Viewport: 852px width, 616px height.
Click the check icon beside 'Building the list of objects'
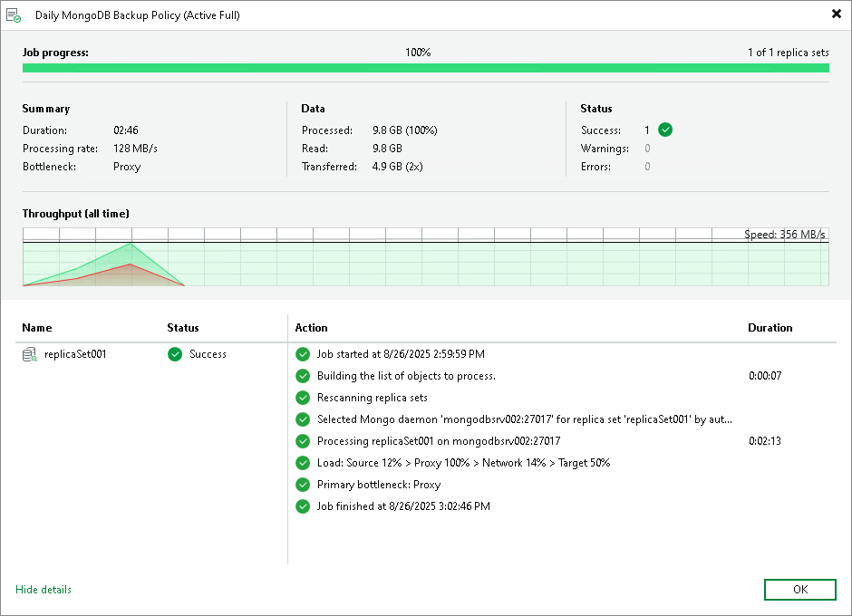tap(303, 376)
